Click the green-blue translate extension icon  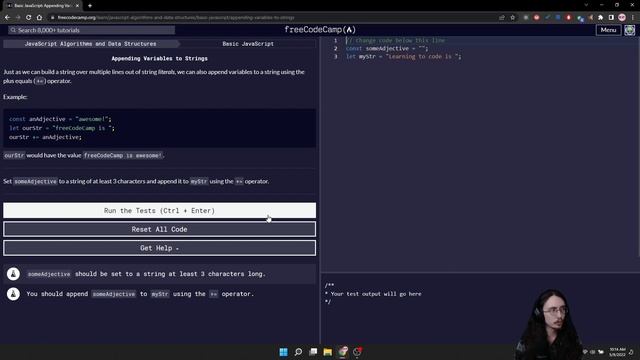pos(580,18)
